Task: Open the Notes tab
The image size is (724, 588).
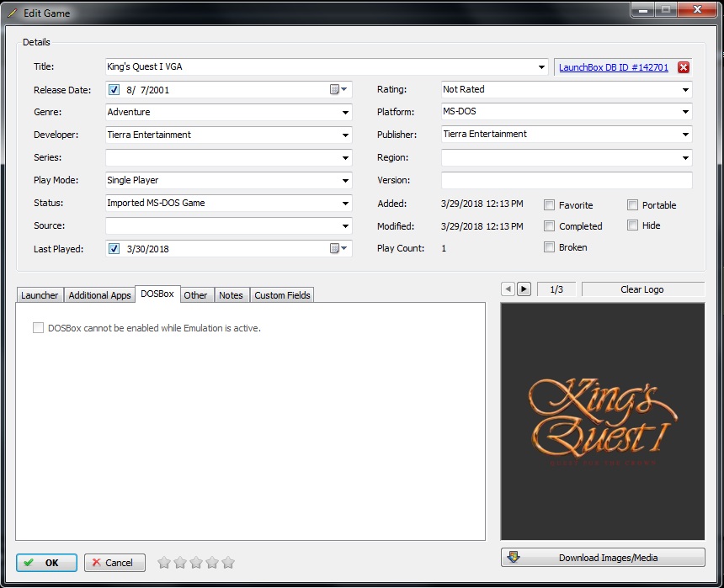Action: pos(231,295)
